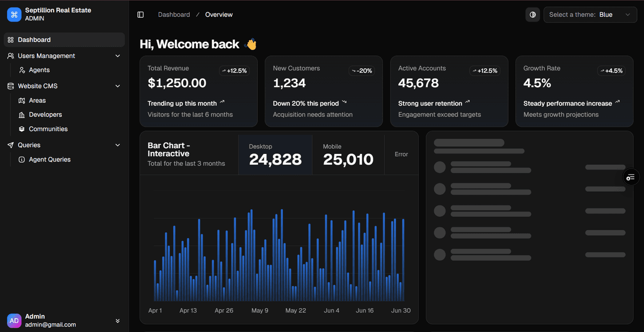This screenshot has width=644, height=332.
Task: Collapse the Queries section chevron
Action: point(118,145)
